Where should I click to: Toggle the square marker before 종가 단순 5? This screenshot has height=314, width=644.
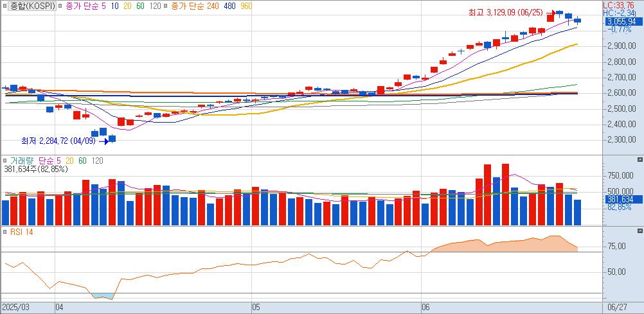[x=60, y=6]
